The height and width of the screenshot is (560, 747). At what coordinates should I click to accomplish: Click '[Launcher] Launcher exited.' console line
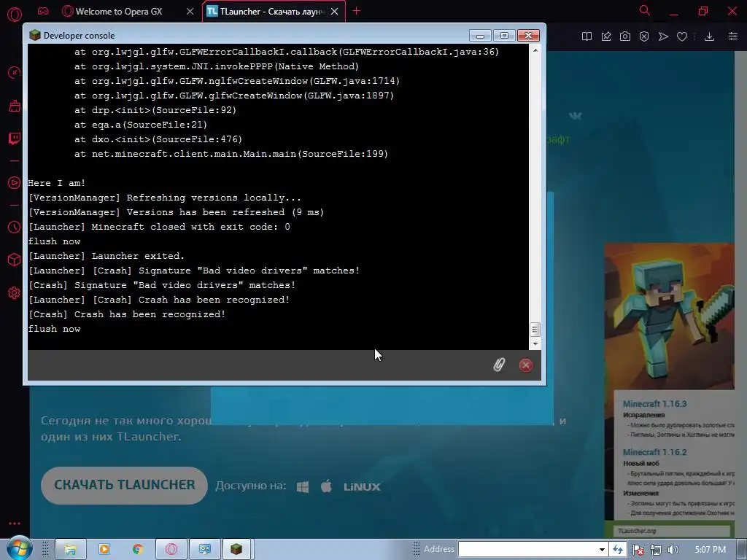coord(107,256)
